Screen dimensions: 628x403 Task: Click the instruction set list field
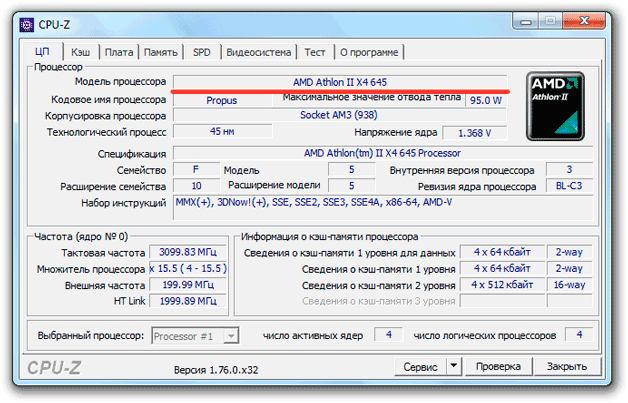coord(383,208)
